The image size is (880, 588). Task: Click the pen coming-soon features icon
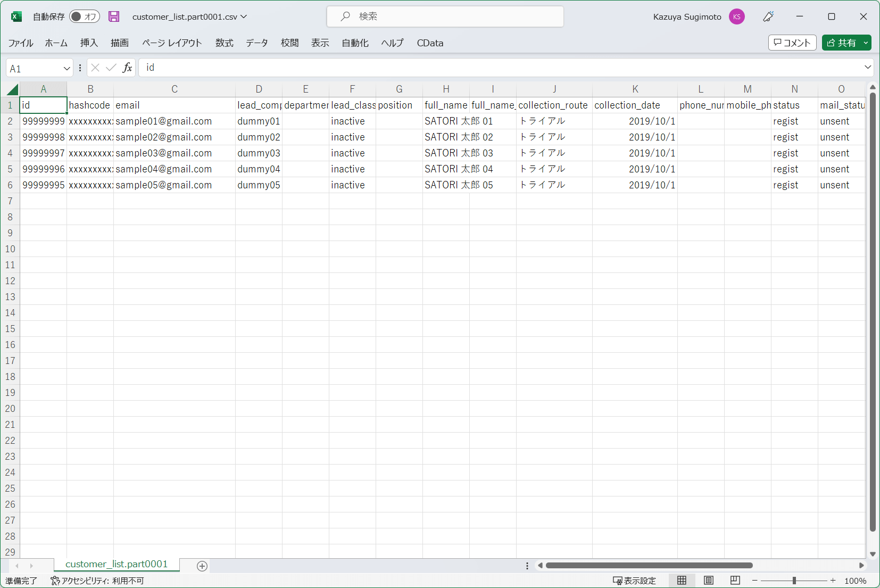(768, 16)
